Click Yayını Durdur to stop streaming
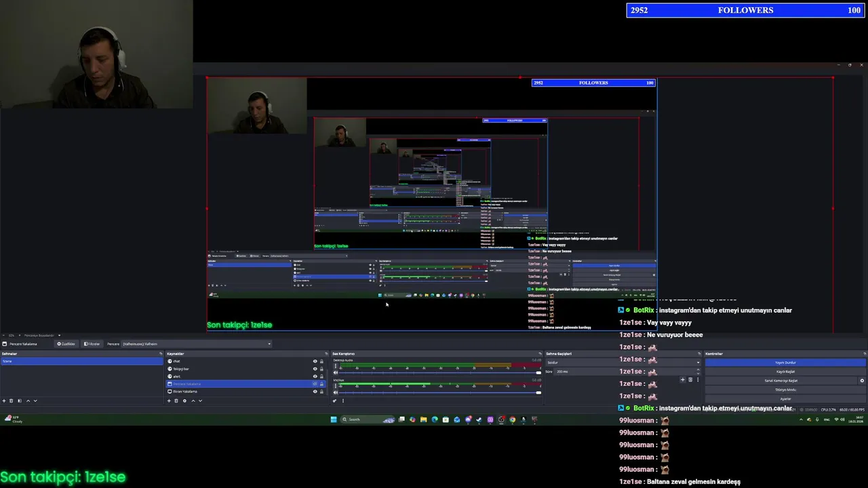This screenshot has width=868, height=488. click(785, 363)
